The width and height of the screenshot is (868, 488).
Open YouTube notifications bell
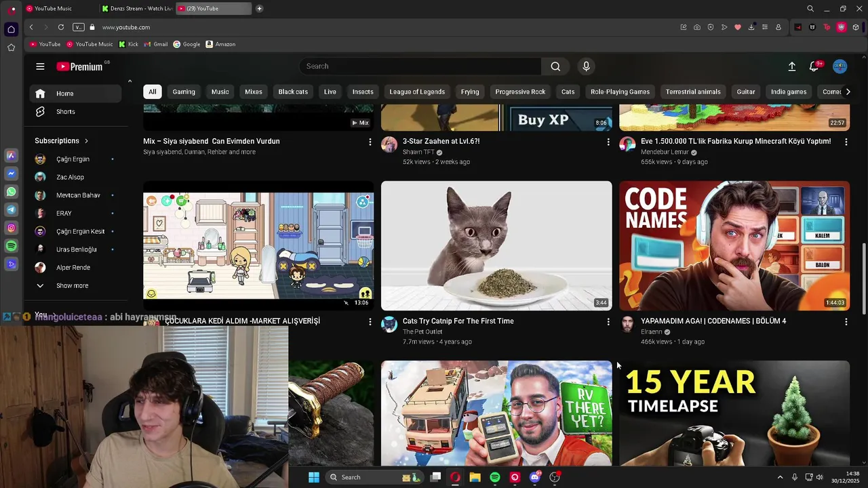pos(814,66)
